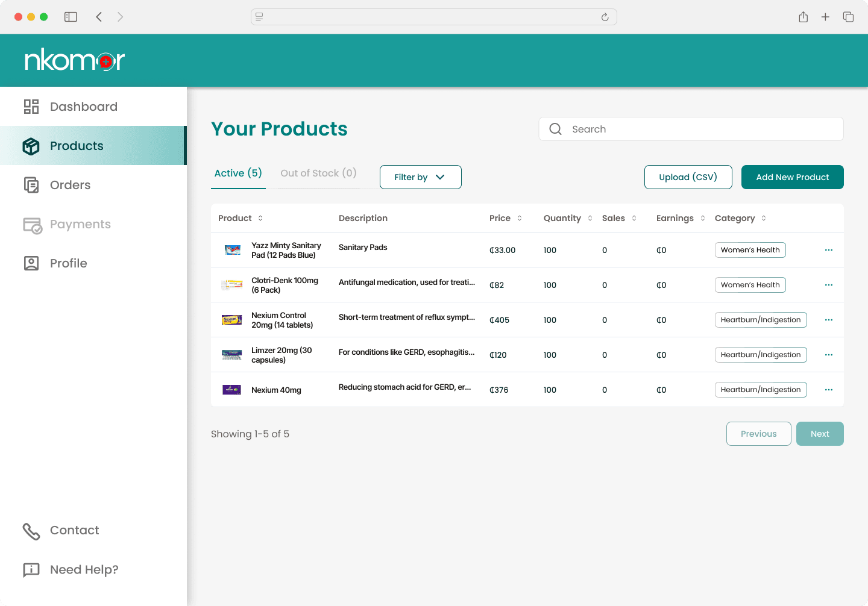Sort by the Product column arrows
868x606 pixels.
260,218
